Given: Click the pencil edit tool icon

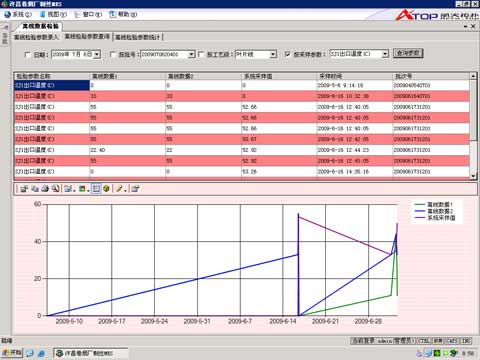Looking at the screenshot, I should point(119,189).
